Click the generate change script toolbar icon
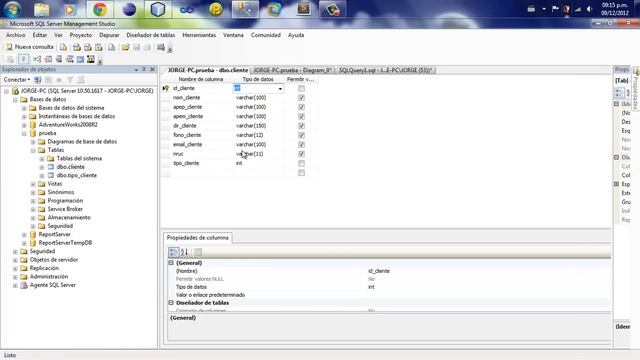This screenshot has height=360, width=640. (10, 60)
